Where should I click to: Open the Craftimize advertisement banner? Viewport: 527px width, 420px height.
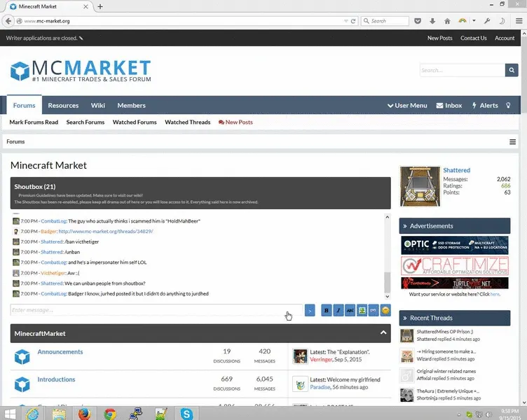coord(454,266)
